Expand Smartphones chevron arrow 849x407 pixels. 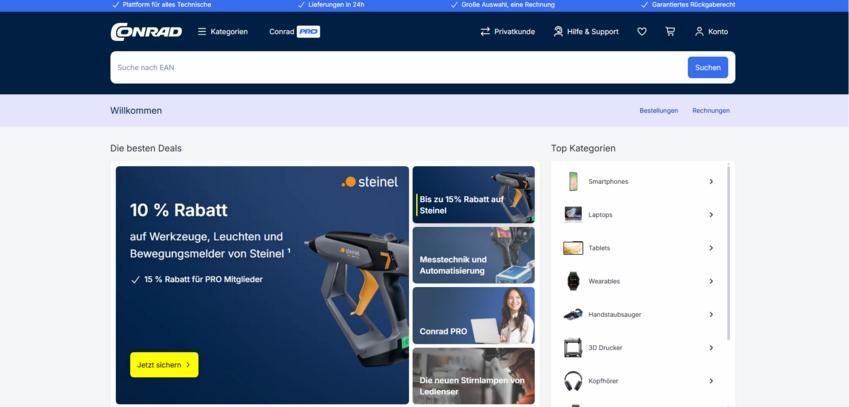tap(711, 181)
